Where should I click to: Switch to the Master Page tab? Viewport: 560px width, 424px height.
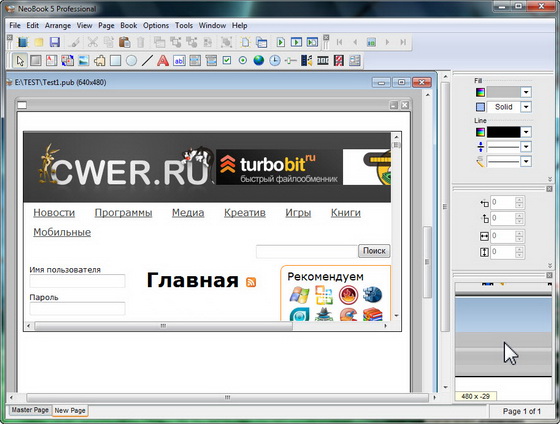tap(30, 410)
